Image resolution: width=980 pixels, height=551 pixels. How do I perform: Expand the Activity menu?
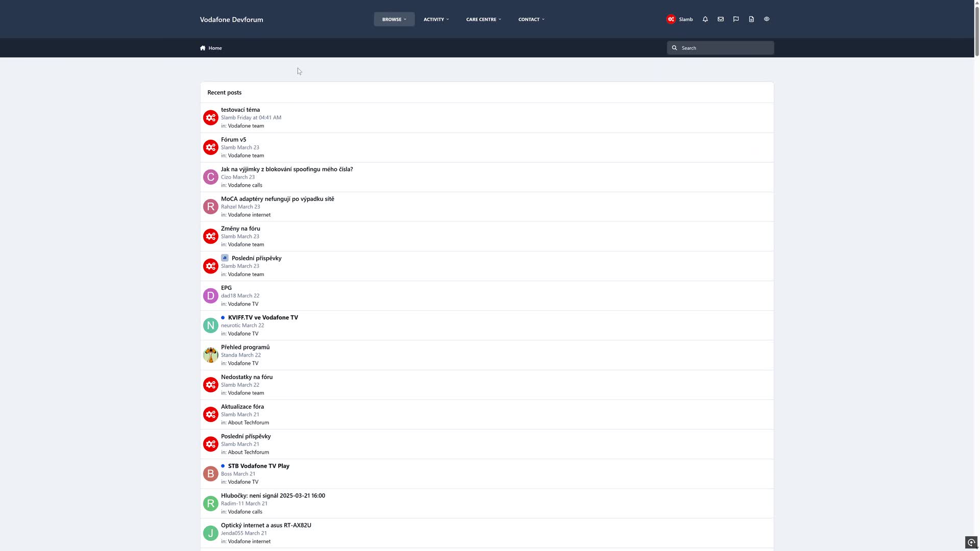[436, 19]
